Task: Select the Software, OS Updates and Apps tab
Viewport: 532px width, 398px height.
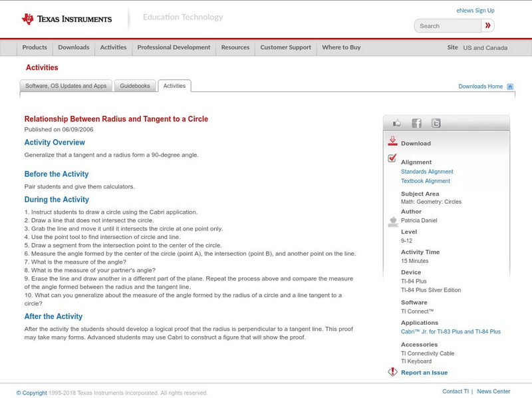Action: click(66, 86)
